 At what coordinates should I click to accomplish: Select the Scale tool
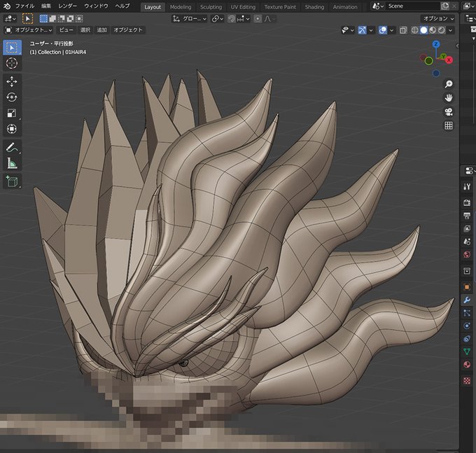(x=12, y=113)
